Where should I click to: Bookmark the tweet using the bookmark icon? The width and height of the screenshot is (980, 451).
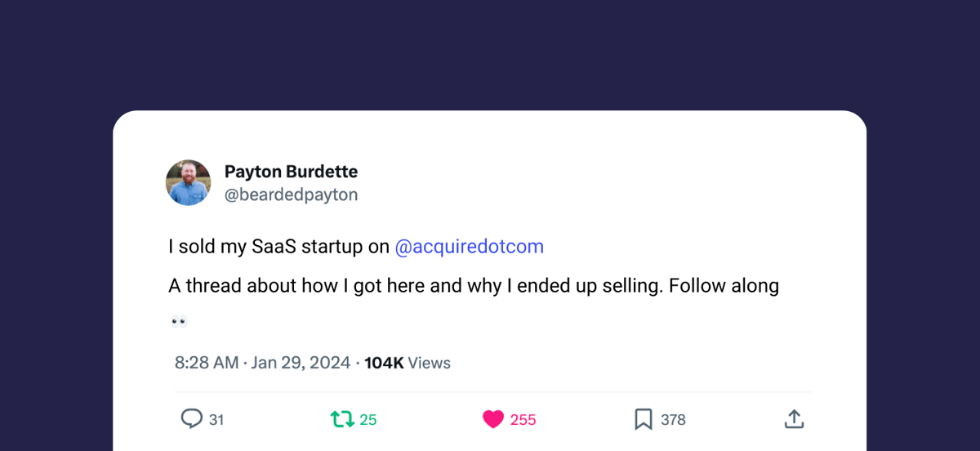(x=644, y=419)
